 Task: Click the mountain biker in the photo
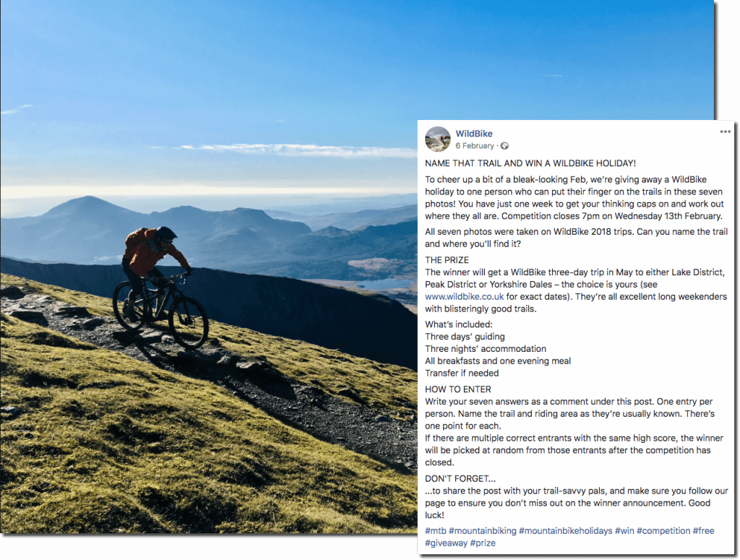click(160, 285)
